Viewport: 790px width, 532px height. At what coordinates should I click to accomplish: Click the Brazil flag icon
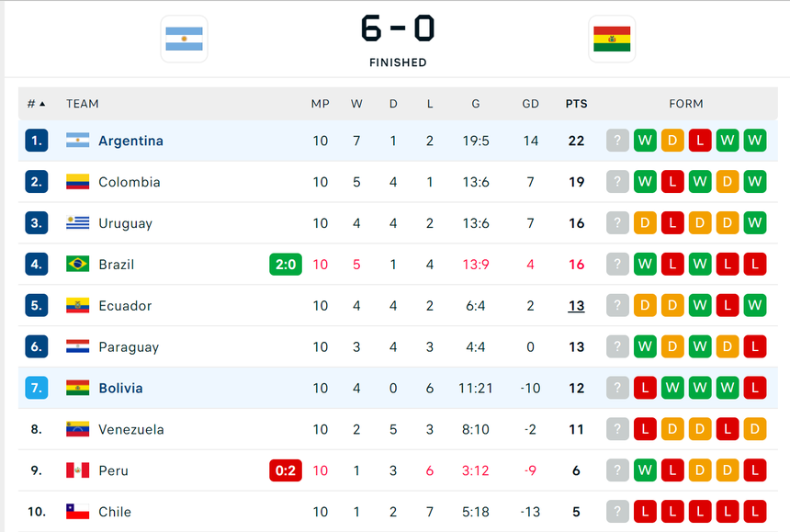(x=77, y=265)
